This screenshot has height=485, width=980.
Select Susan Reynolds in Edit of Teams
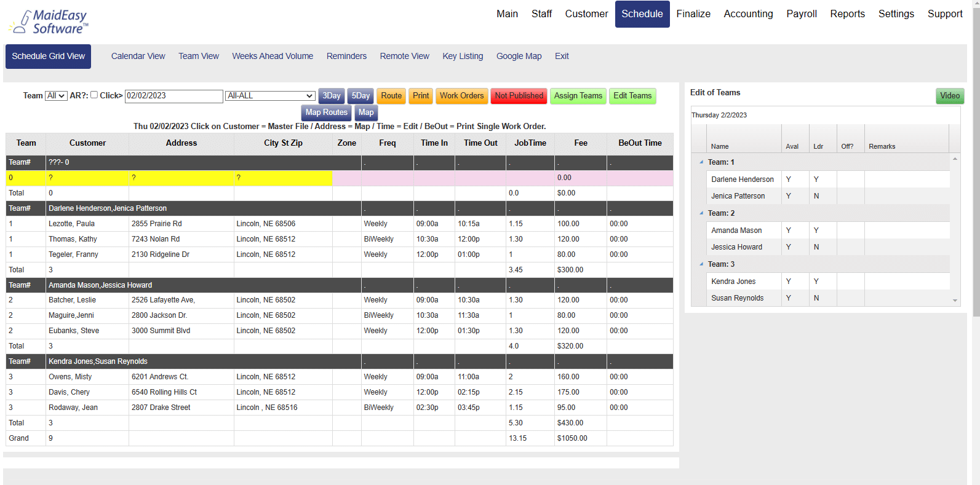(738, 298)
